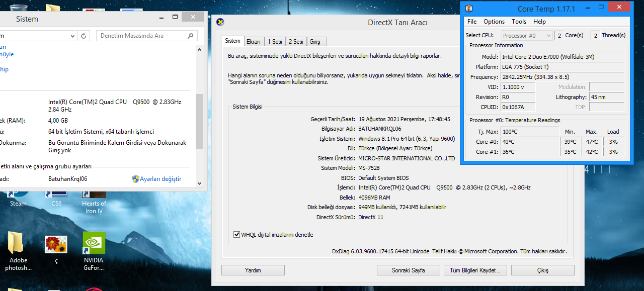Open Select CPU dropdown in Core Temp
Screen dimensions: 644x291
point(527,35)
